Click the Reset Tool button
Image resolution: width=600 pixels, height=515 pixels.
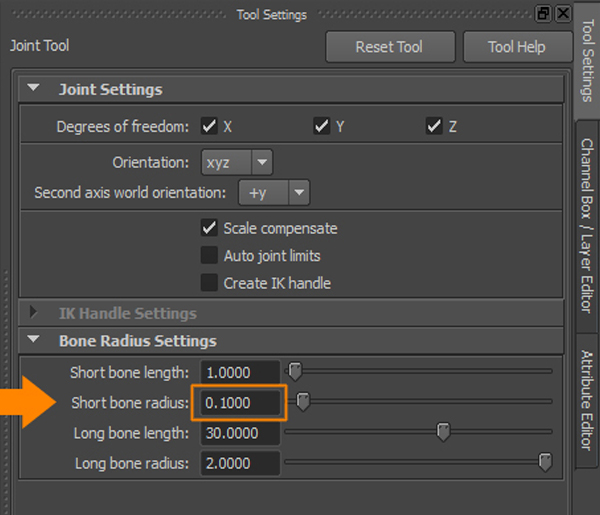click(390, 47)
